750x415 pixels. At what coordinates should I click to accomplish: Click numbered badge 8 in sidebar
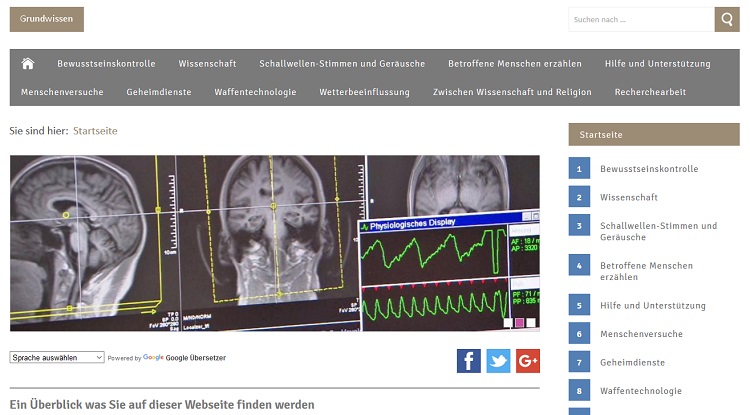pyautogui.click(x=579, y=391)
